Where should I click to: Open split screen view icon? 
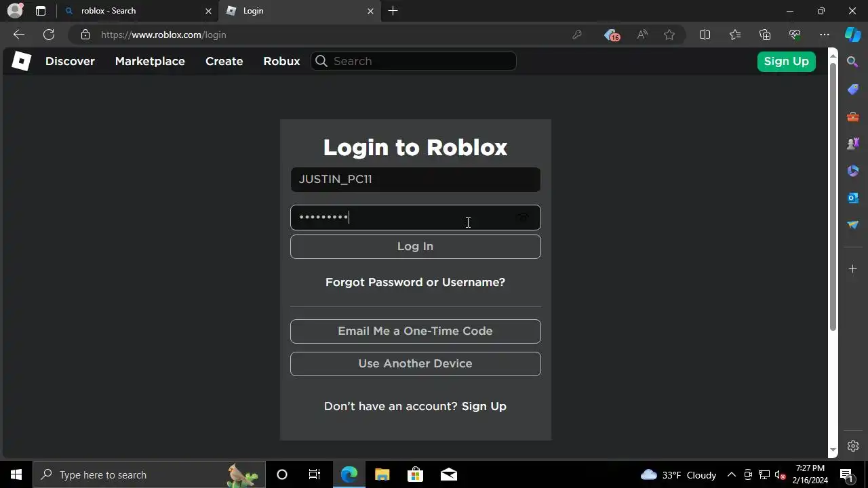[705, 35]
